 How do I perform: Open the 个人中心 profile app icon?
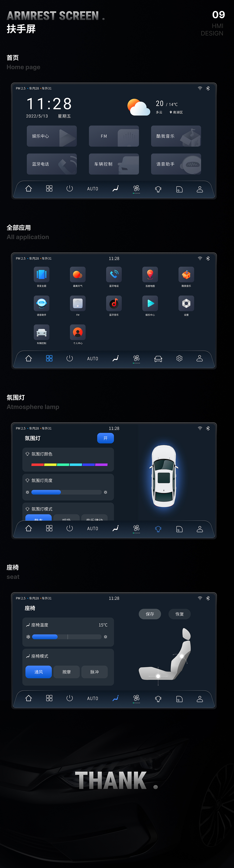tap(78, 332)
